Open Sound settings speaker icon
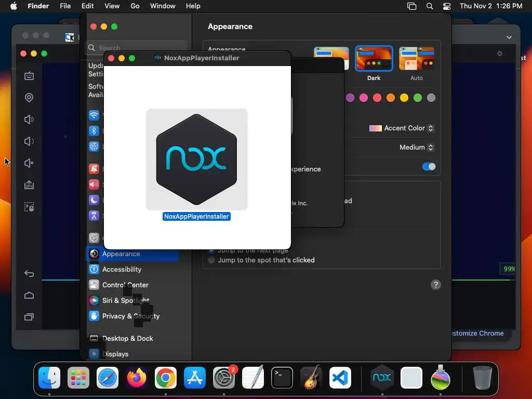 coord(94,184)
